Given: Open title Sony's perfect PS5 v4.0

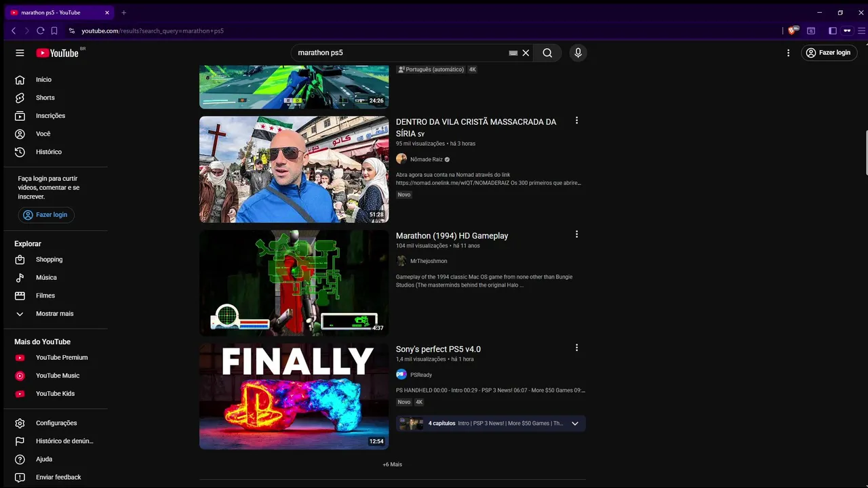Looking at the screenshot, I should pyautogui.click(x=438, y=349).
